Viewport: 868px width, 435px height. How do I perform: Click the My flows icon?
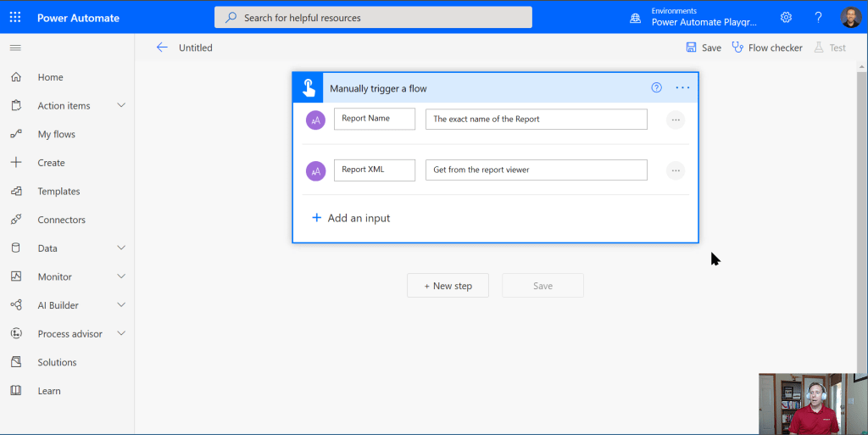tap(16, 134)
